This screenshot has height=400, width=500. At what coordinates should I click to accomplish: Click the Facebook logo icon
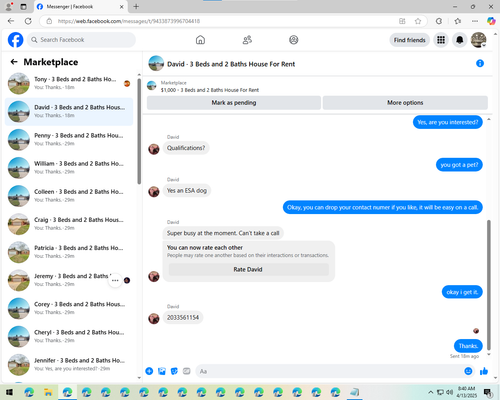point(16,40)
